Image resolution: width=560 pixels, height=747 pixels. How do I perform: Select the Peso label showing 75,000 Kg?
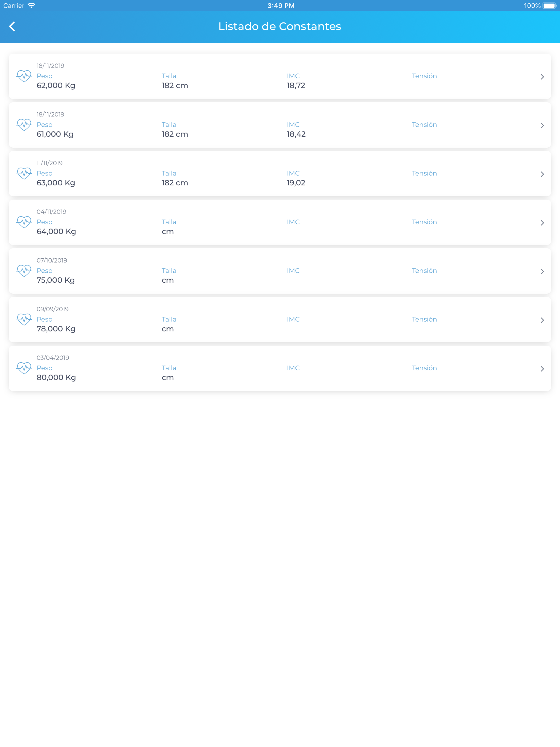point(44,270)
